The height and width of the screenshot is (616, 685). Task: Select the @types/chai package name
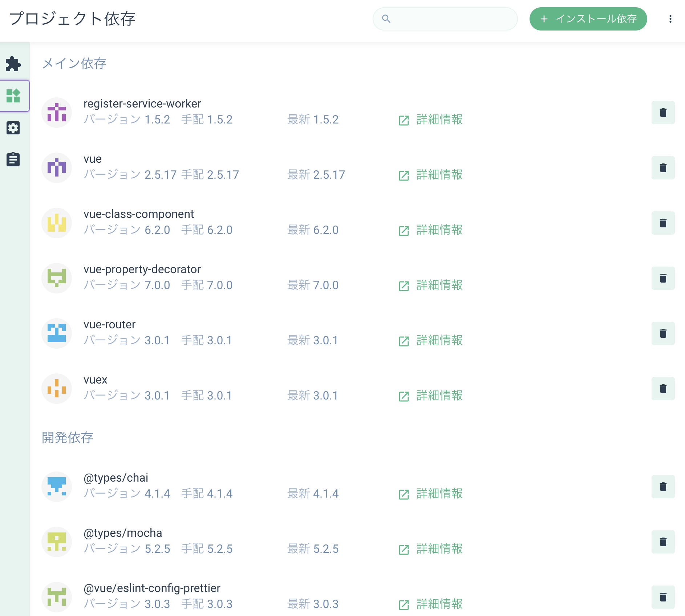(x=116, y=478)
